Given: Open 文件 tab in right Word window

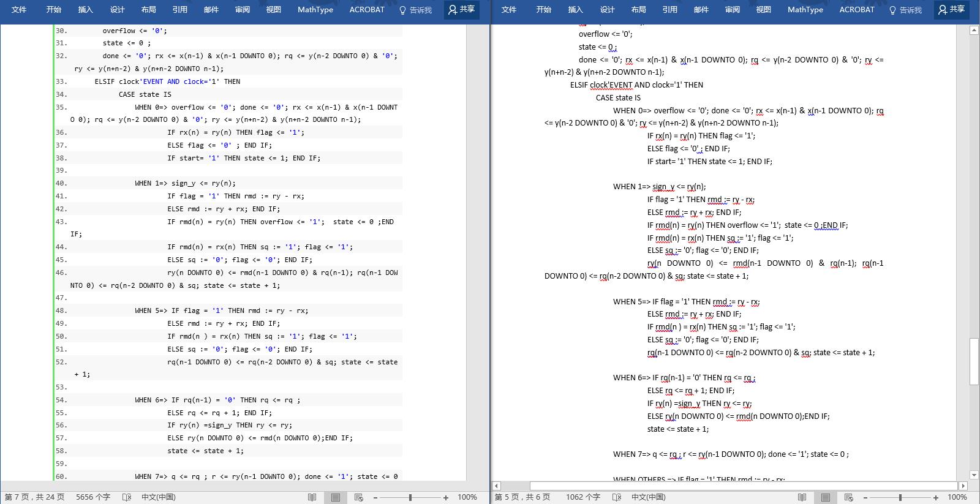Looking at the screenshot, I should (x=509, y=9).
